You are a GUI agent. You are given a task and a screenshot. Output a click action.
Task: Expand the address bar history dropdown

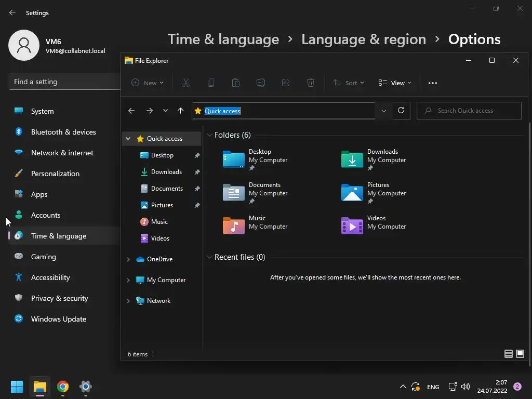coord(384,111)
